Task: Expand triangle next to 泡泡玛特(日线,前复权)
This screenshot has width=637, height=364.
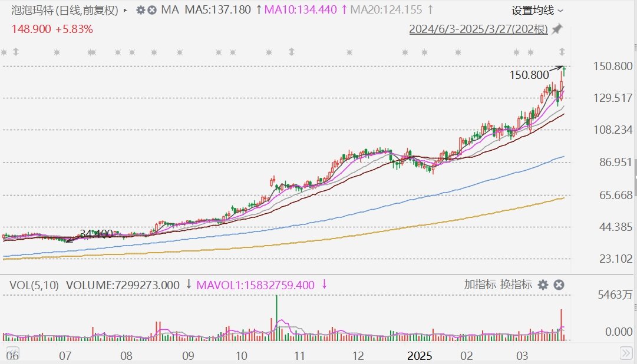Action: pyautogui.click(x=126, y=10)
